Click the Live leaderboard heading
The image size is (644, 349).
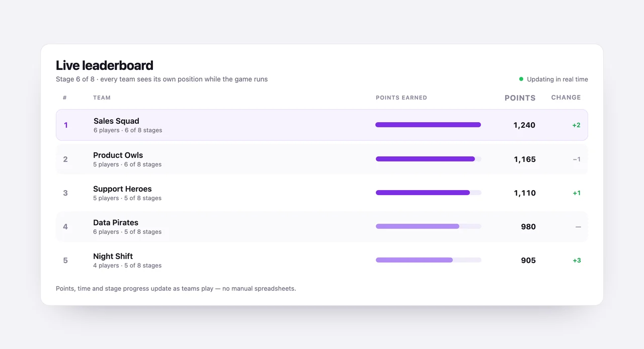click(x=105, y=65)
